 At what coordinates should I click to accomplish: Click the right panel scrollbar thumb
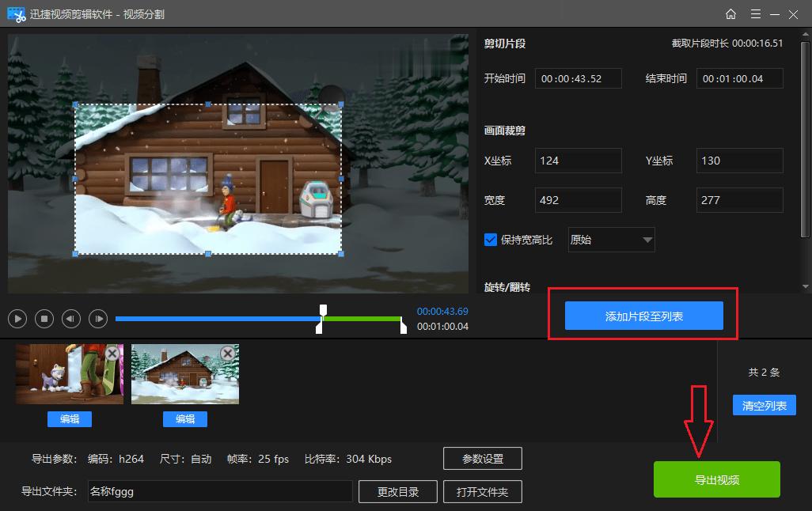pos(804,140)
